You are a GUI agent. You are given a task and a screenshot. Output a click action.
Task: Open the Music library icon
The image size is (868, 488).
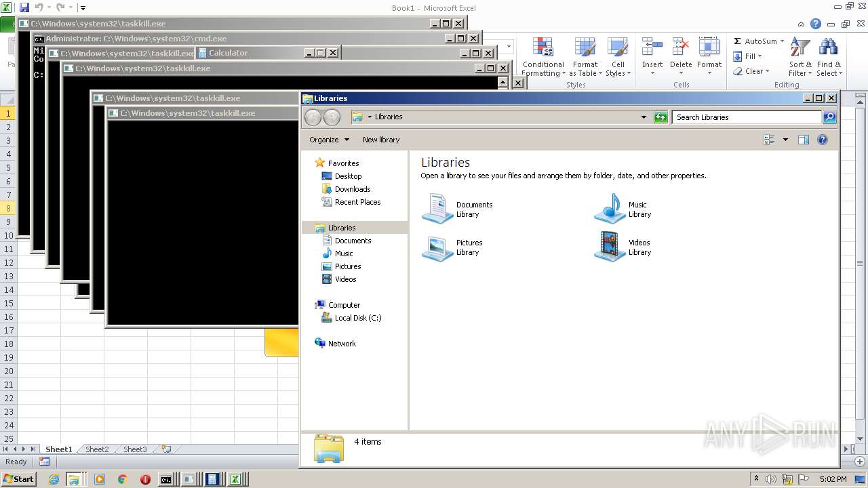pyautogui.click(x=610, y=209)
